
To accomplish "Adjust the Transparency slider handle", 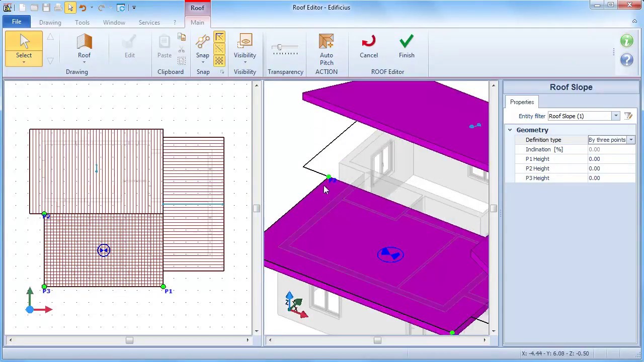I will click(280, 48).
